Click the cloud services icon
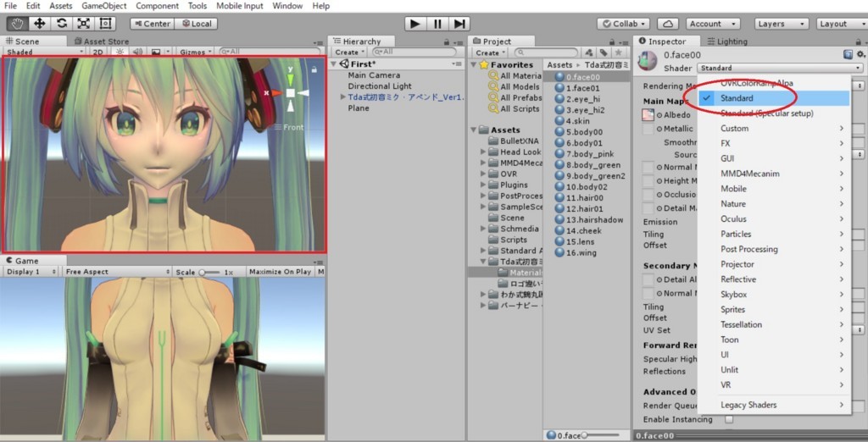Screen dimensions: 868x442 (668, 24)
